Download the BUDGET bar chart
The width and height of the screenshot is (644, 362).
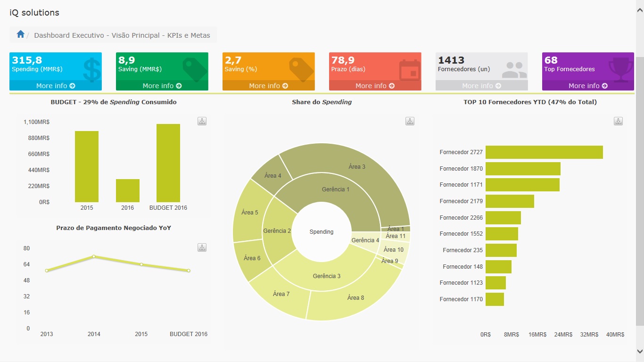click(x=202, y=121)
